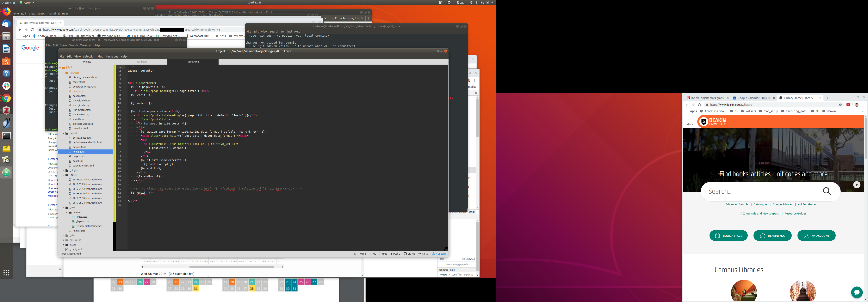
Task: Expand the assets folder in project tree
Action: (63, 245)
